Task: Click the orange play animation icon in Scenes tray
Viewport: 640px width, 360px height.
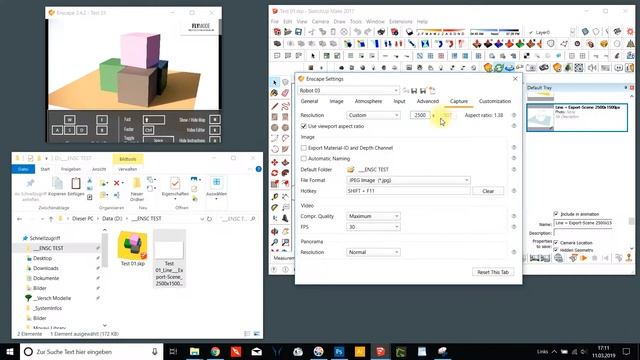Action: click(x=583, y=258)
